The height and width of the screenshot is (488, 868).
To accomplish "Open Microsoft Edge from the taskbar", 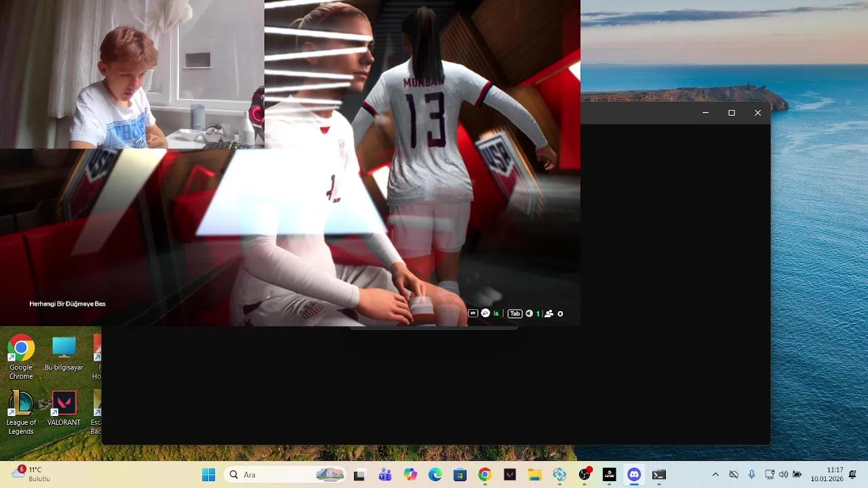I will pyautogui.click(x=435, y=474).
